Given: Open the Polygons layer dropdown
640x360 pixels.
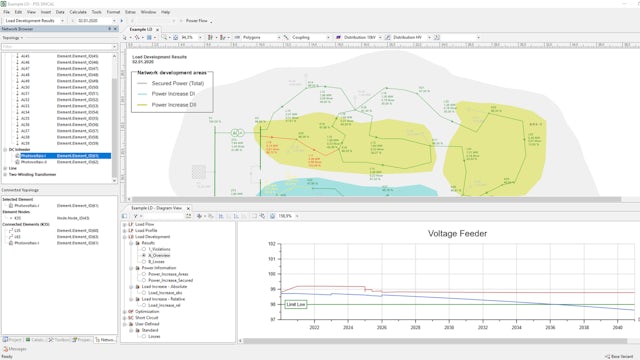Looking at the screenshot, I should pos(279,38).
